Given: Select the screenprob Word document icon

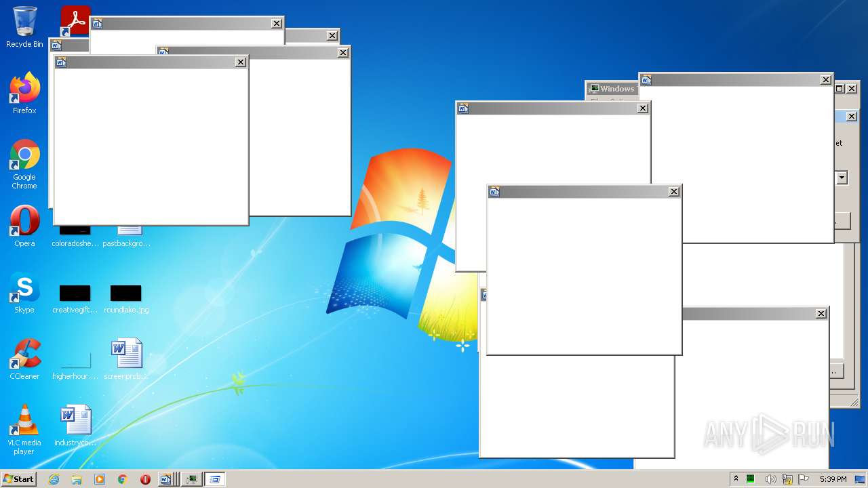Looking at the screenshot, I should click(x=126, y=359).
